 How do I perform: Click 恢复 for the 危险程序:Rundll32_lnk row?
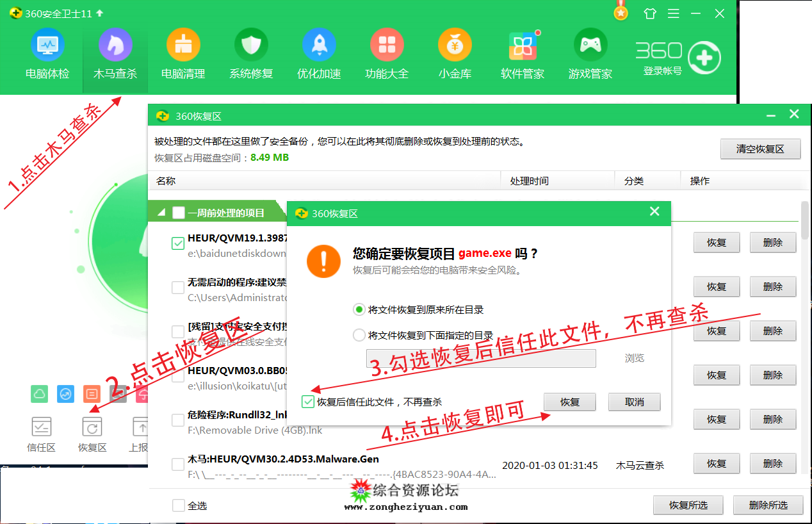717,420
